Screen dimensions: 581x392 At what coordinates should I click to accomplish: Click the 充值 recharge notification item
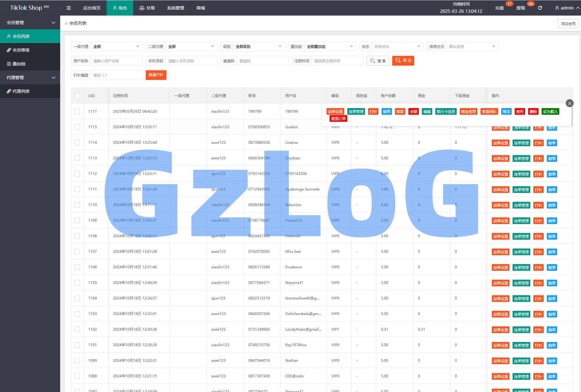pyautogui.click(x=499, y=8)
